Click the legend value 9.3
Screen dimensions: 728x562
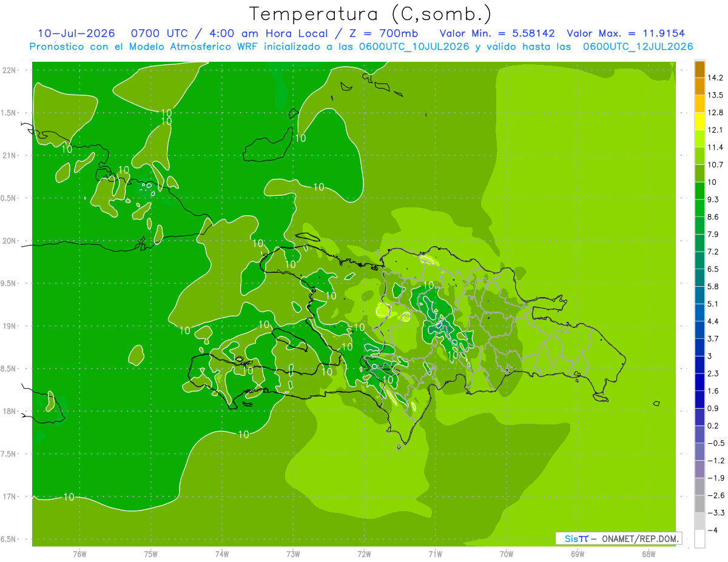pos(713,199)
